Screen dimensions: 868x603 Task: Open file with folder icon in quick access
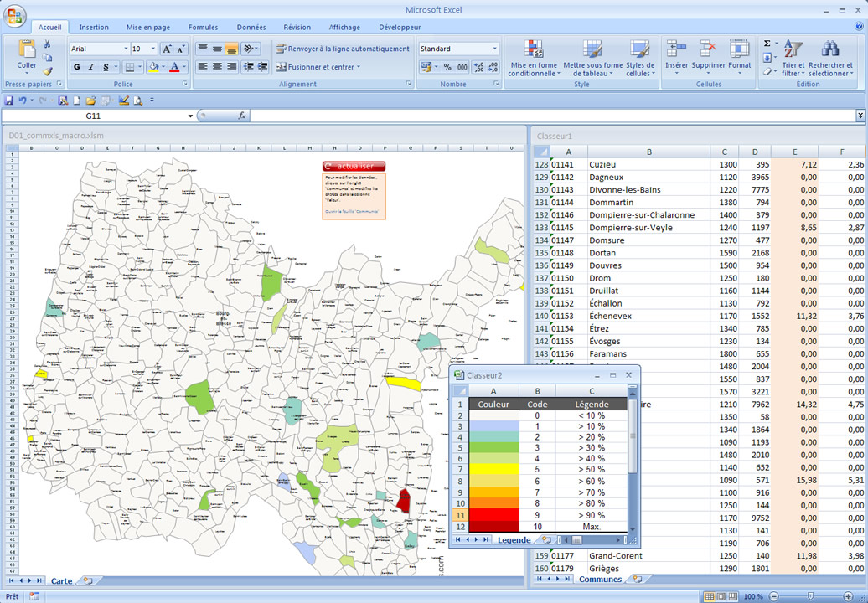90,100
